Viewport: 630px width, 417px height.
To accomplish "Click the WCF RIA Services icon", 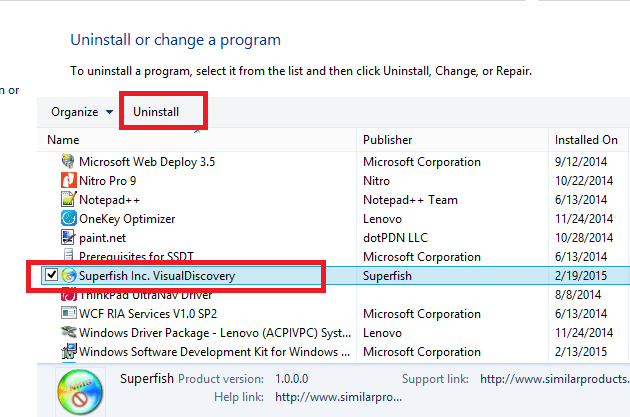I will 68,313.
